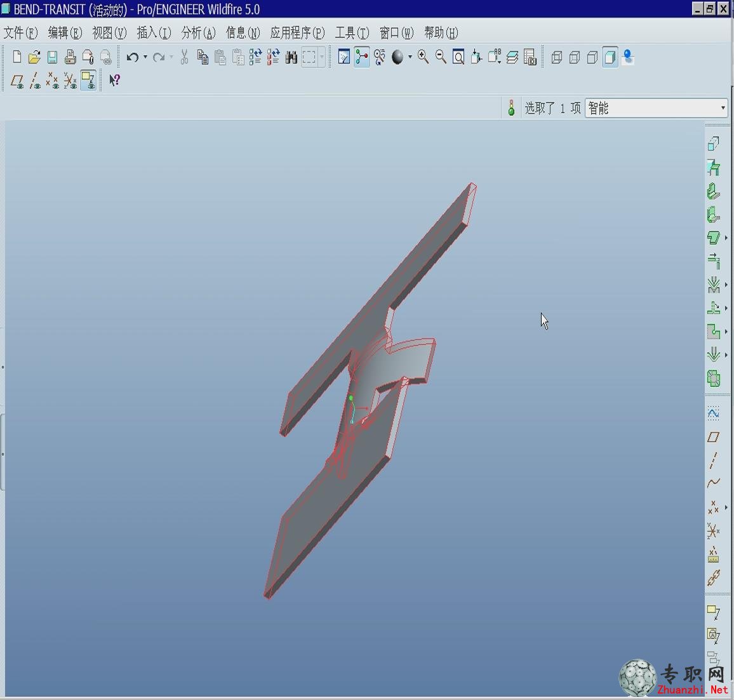Expand the sheetmetal wall tool flyout arrow
This screenshot has height=700, width=734.
coord(726,238)
